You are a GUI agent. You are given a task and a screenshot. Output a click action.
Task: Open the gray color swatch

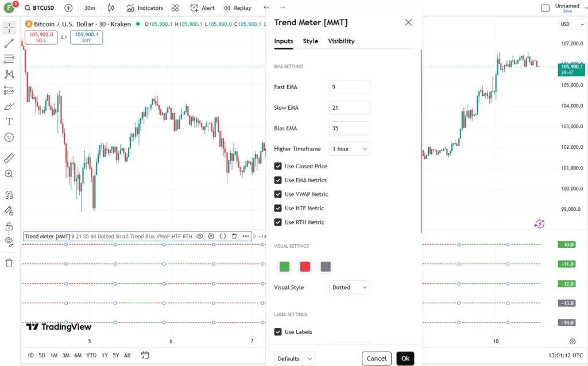pyautogui.click(x=326, y=267)
